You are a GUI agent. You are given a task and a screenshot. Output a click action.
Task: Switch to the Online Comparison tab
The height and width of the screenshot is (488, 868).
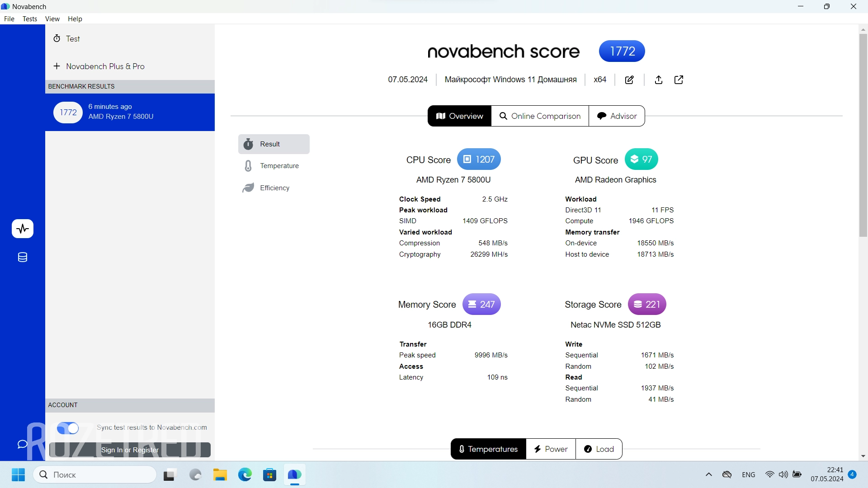pos(540,116)
